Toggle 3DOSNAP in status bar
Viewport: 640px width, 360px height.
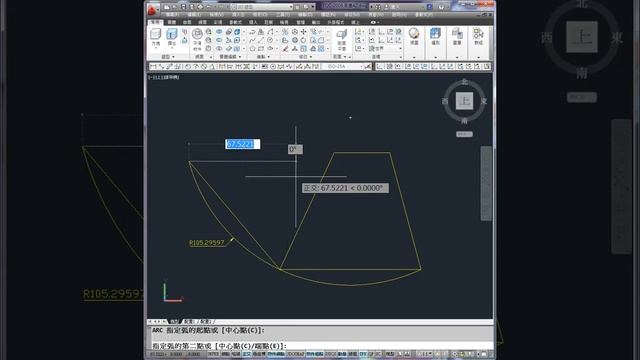[x=296, y=354]
